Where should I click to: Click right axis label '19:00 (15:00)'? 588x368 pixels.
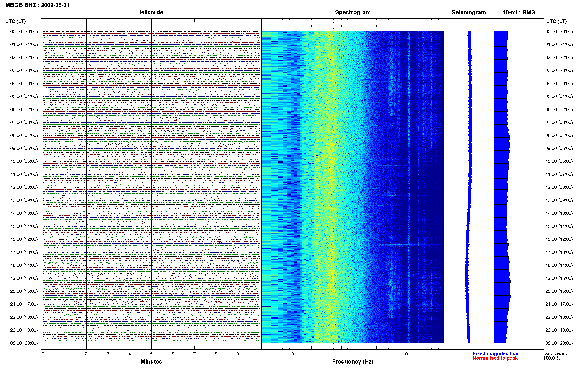coord(559,278)
